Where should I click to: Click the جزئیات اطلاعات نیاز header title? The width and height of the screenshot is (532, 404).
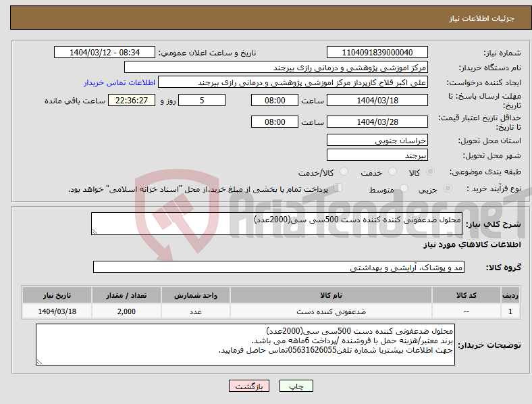(482, 18)
